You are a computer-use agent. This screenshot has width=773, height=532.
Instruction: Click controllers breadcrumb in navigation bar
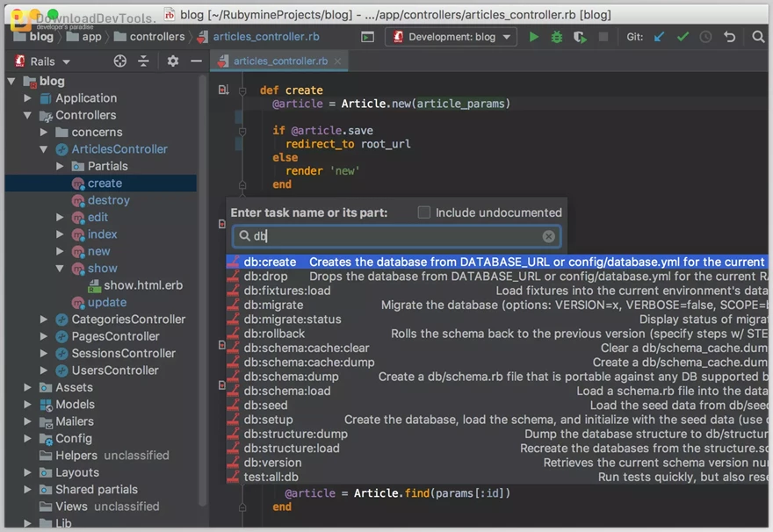pos(149,37)
